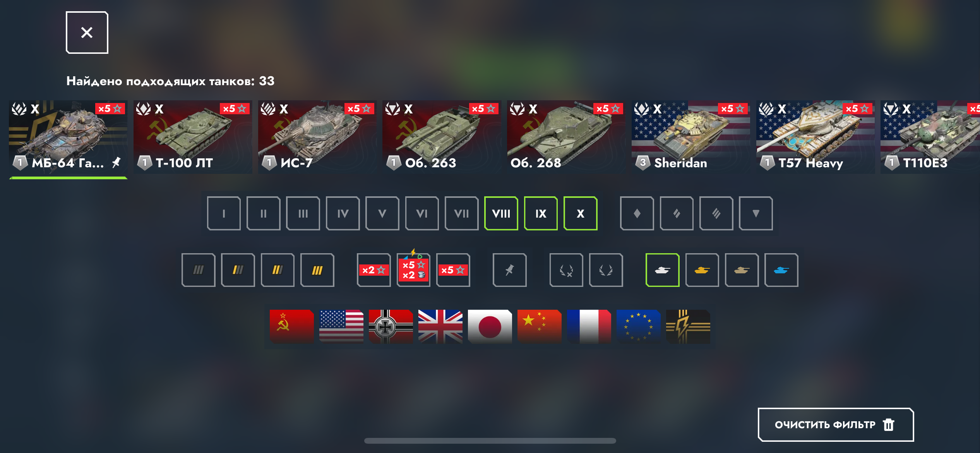Select the Soviet Union flag filter
This screenshot has height=453, width=980.
click(291, 326)
